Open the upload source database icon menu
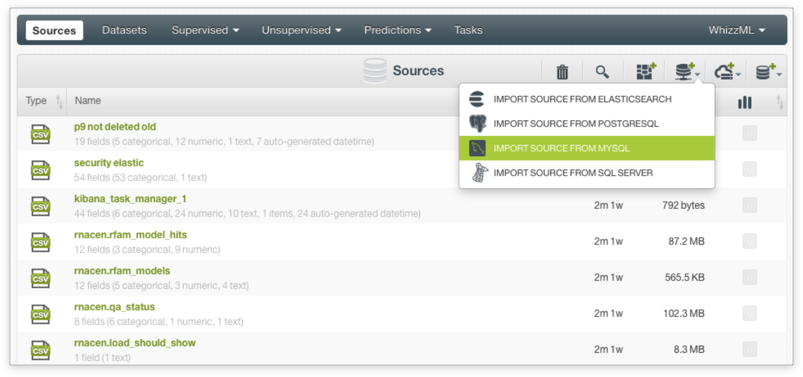This screenshot has height=377, width=803. point(768,72)
